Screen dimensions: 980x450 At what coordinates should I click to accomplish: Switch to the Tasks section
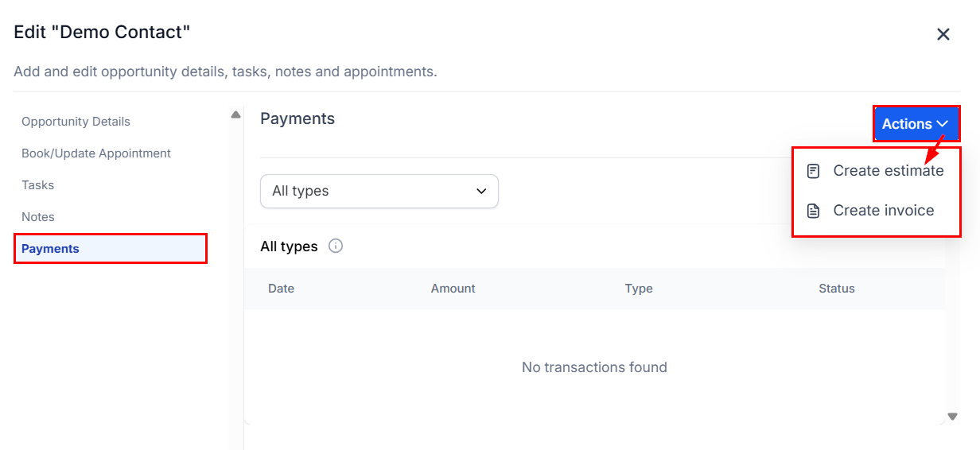pos(38,185)
